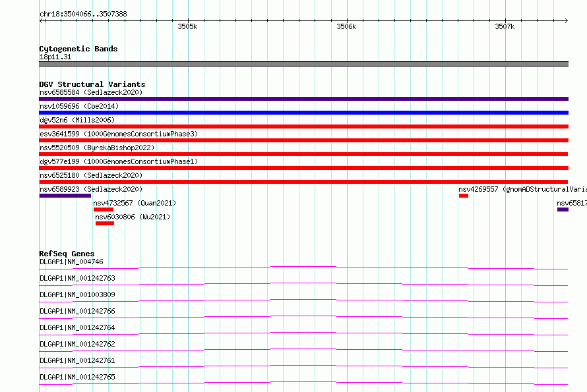The image size is (587, 392).
Task: Click the purple nsv6585584 variant bar
Action: click(x=303, y=99)
